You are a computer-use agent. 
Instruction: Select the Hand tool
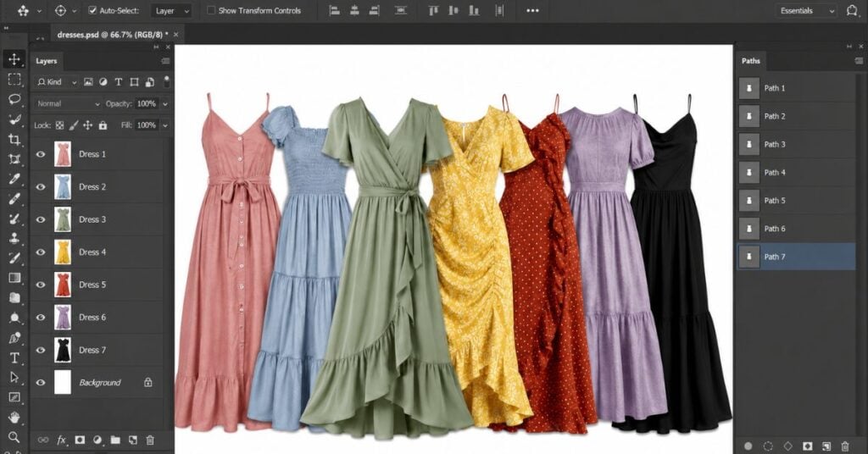(x=14, y=417)
